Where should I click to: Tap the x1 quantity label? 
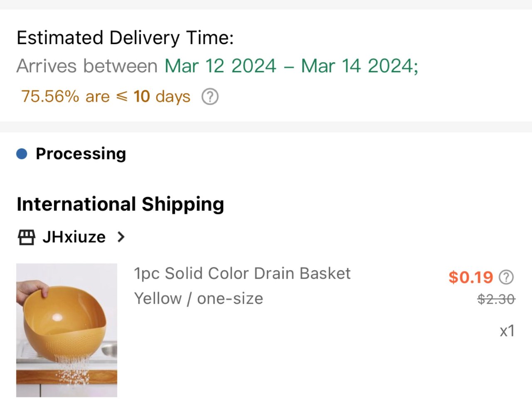[507, 331]
